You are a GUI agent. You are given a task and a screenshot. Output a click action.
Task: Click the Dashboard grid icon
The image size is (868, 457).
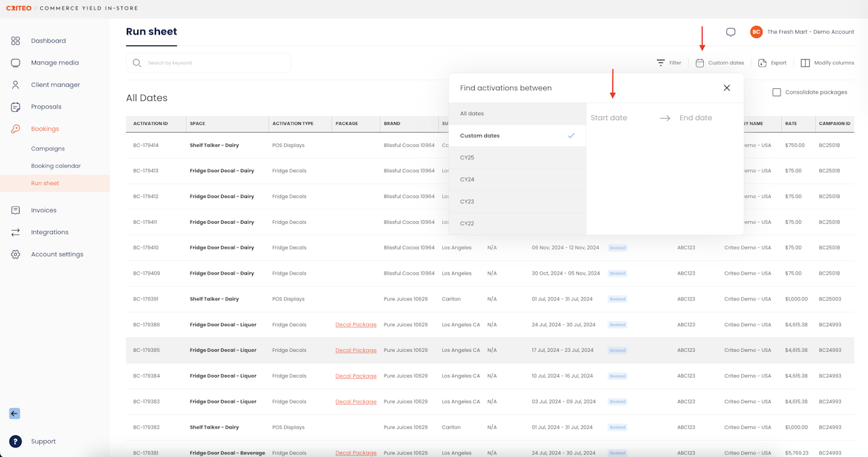click(16, 41)
